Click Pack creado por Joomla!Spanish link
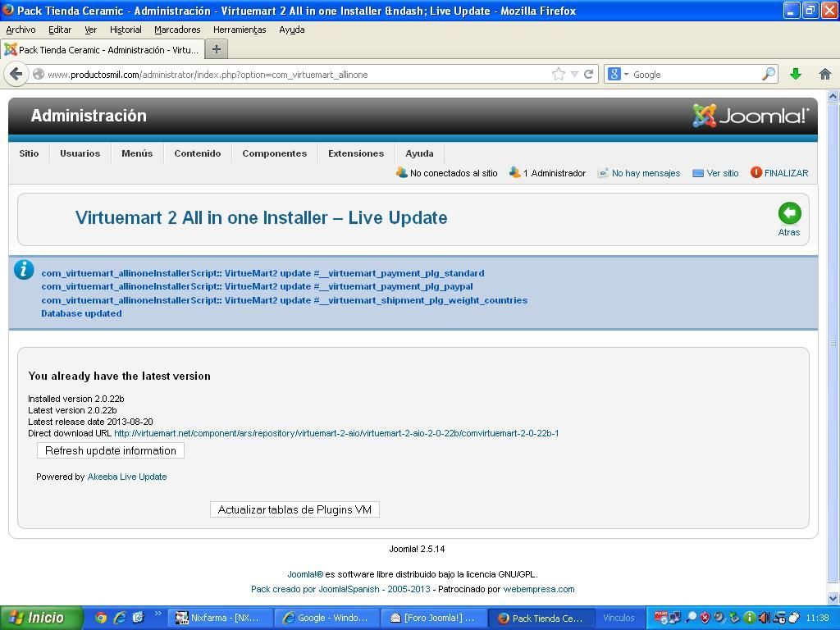 (340, 589)
